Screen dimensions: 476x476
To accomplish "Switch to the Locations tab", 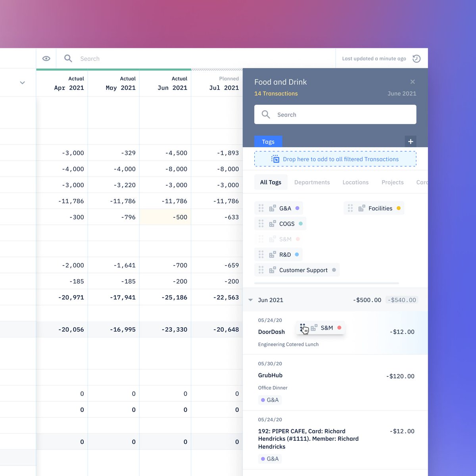I will tap(355, 182).
